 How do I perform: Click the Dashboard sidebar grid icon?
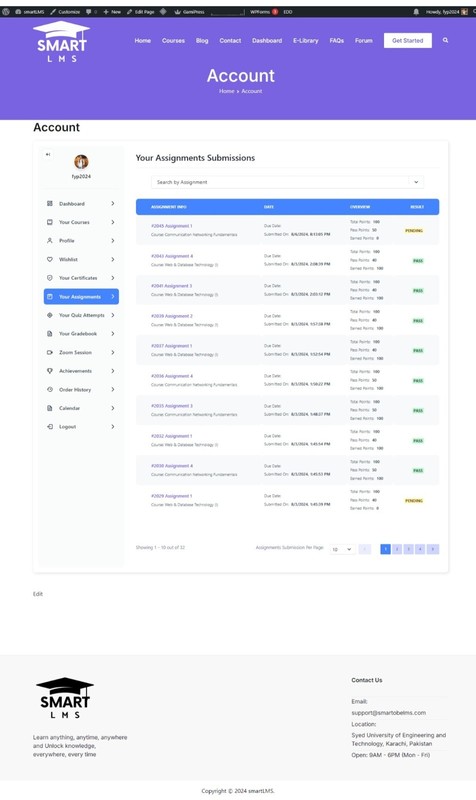coord(49,204)
